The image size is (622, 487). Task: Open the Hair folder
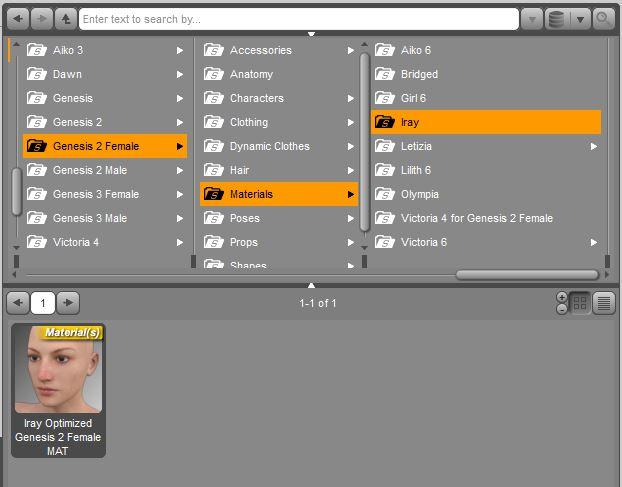coord(279,170)
